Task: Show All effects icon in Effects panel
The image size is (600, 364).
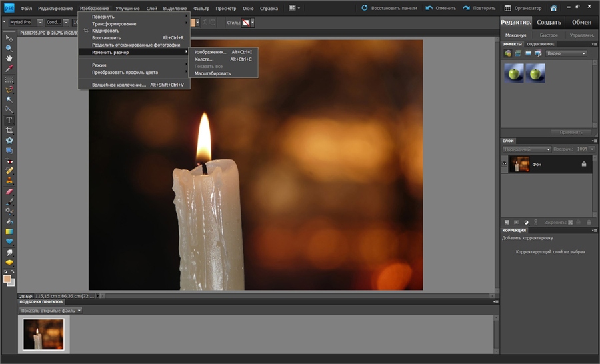Action: point(538,53)
